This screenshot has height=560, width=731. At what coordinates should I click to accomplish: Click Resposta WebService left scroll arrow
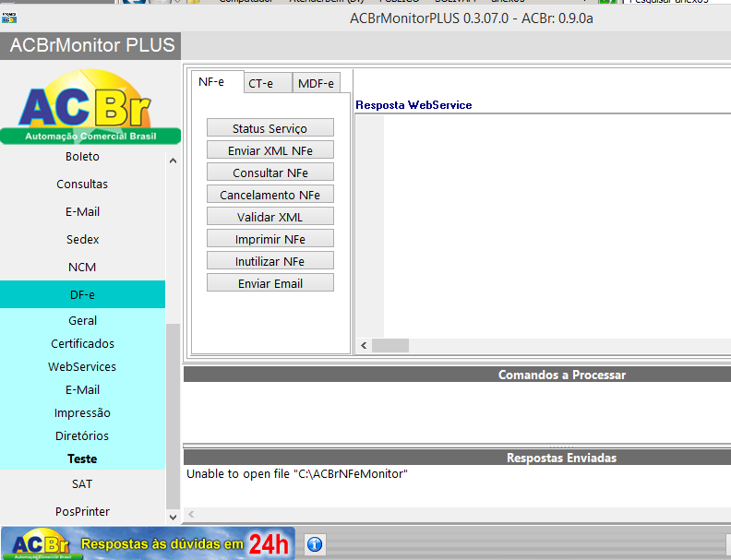coord(364,346)
